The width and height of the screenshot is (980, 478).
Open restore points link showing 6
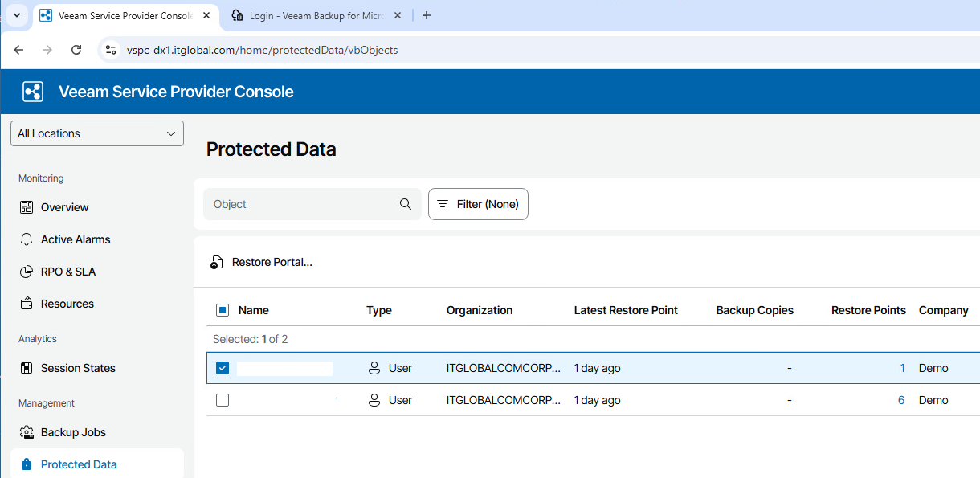click(x=901, y=400)
